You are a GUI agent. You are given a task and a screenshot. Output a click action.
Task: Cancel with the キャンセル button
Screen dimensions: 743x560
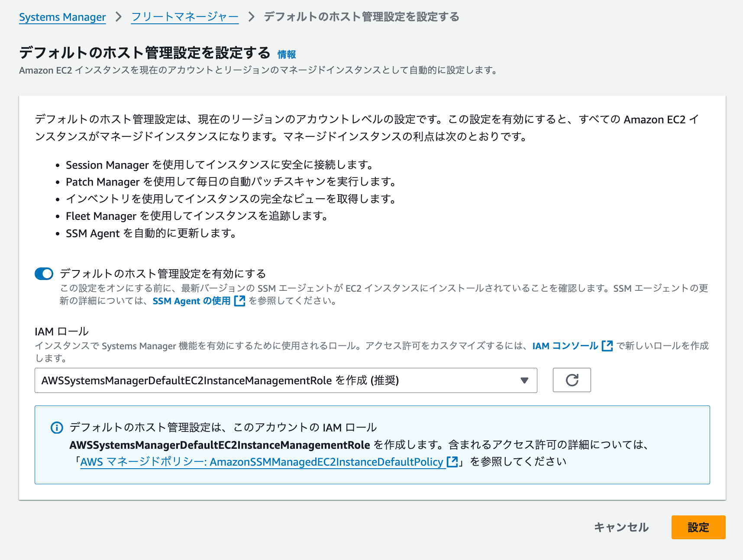click(621, 527)
